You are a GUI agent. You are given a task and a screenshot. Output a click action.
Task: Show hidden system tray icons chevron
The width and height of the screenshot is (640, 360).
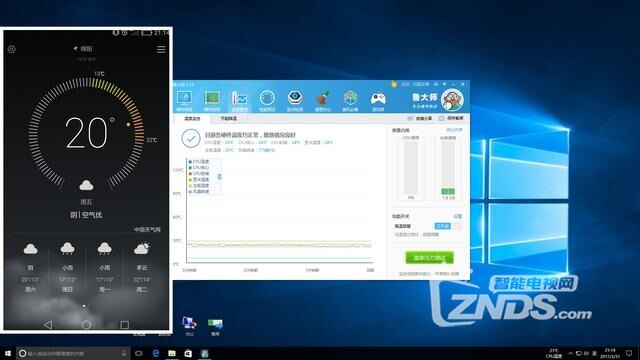[x=570, y=353]
